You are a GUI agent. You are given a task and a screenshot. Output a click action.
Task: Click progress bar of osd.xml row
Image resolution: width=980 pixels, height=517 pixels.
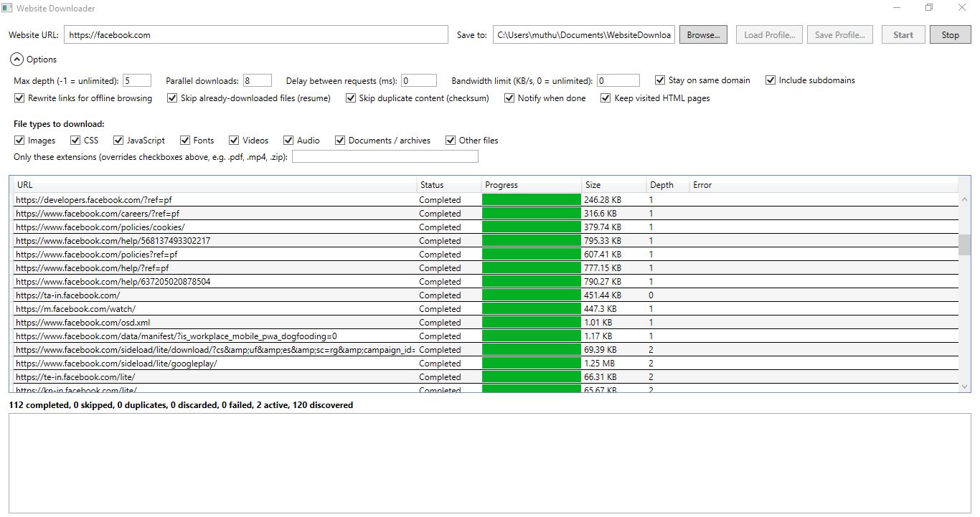tap(532, 323)
